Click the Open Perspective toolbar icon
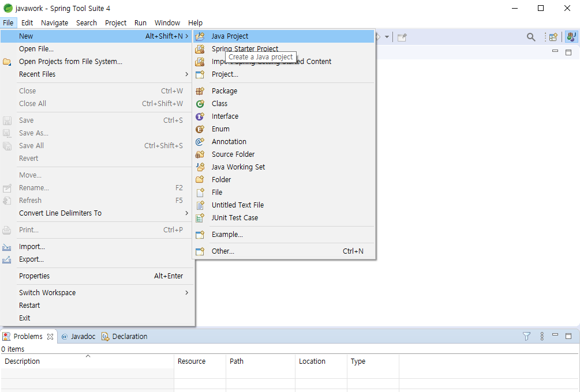Screen dimensions: 580x392 pos(553,37)
